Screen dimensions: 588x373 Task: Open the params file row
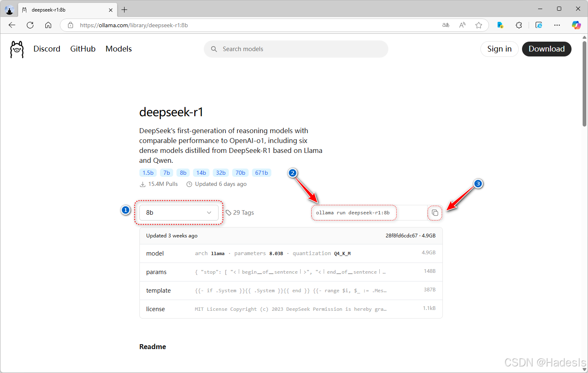pyautogui.click(x=291, y=272)
